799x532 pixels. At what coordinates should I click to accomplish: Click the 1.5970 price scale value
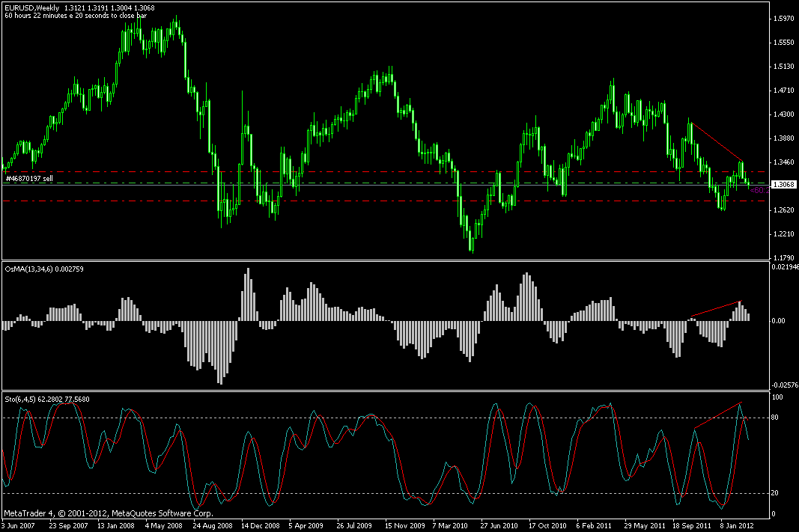[x=784, y=19]
